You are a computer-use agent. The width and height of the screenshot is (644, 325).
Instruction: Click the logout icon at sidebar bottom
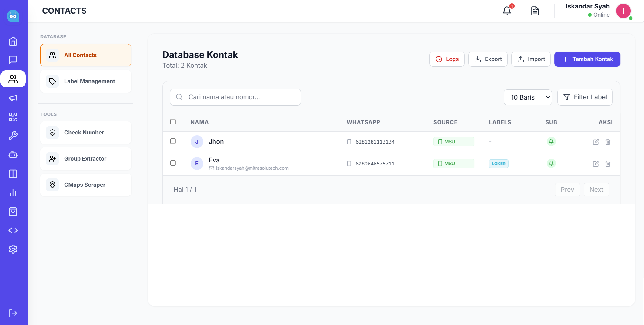coord(13,313)
